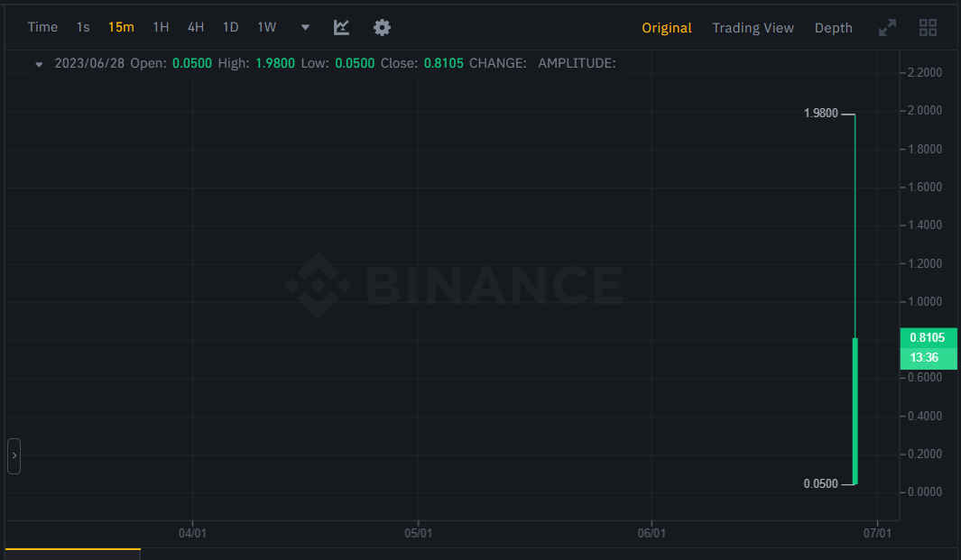Viewport: 961px width, 560px height.
Task: Select the 1H interval
Action: point(161,28)
